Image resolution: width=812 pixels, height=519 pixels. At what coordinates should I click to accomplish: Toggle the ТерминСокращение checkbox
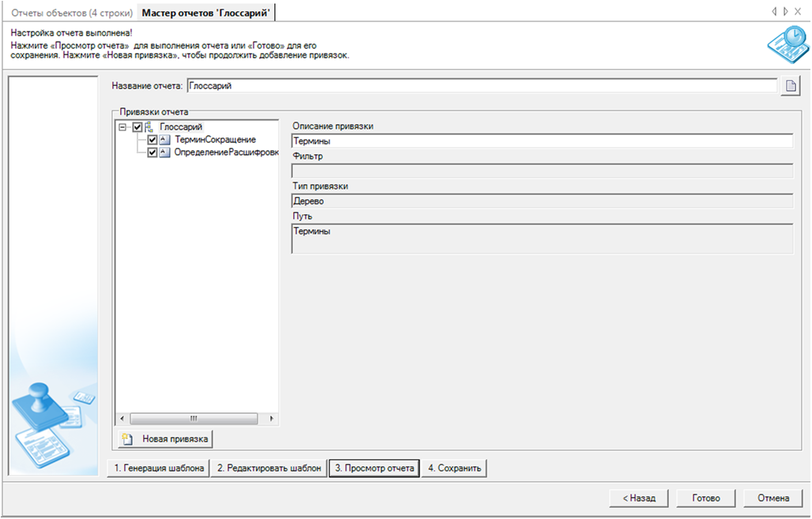click(152, 140)
